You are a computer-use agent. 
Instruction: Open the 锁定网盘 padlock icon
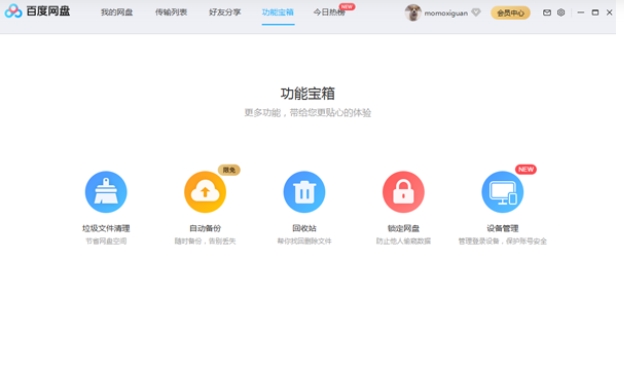(x=403, y=192)
